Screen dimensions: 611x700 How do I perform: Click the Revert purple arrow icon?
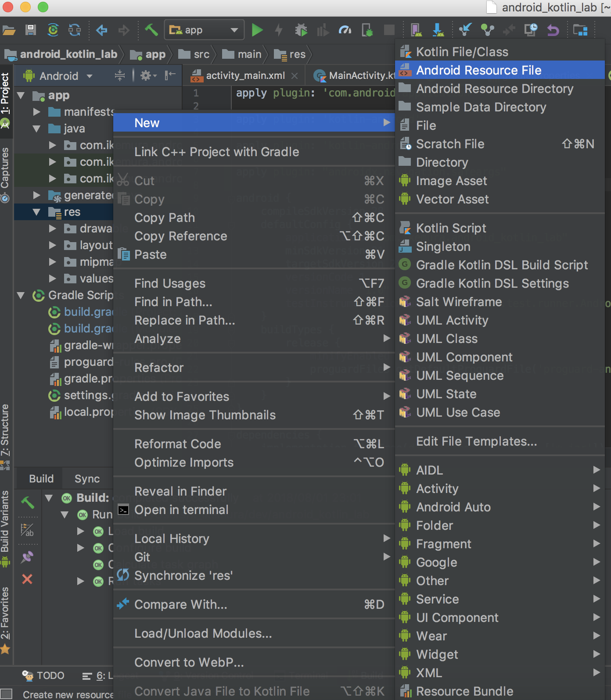pyautogui.click(x=553, y=30)
